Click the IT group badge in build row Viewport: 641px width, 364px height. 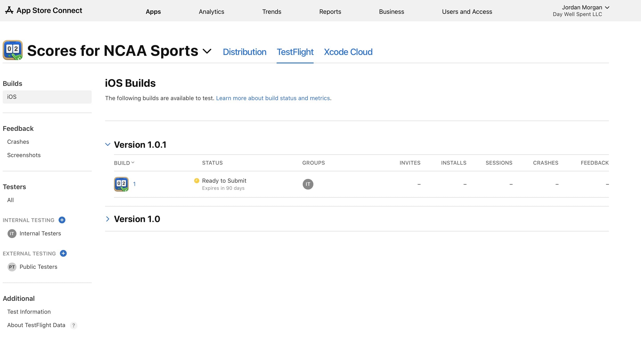click(x=308, y=184)
